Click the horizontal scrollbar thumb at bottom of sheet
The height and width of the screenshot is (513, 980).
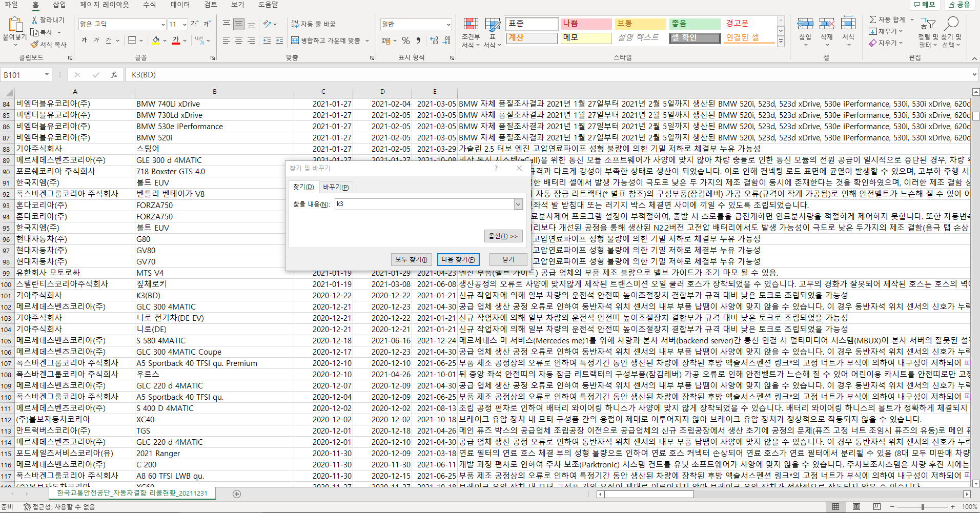[649, 495]
